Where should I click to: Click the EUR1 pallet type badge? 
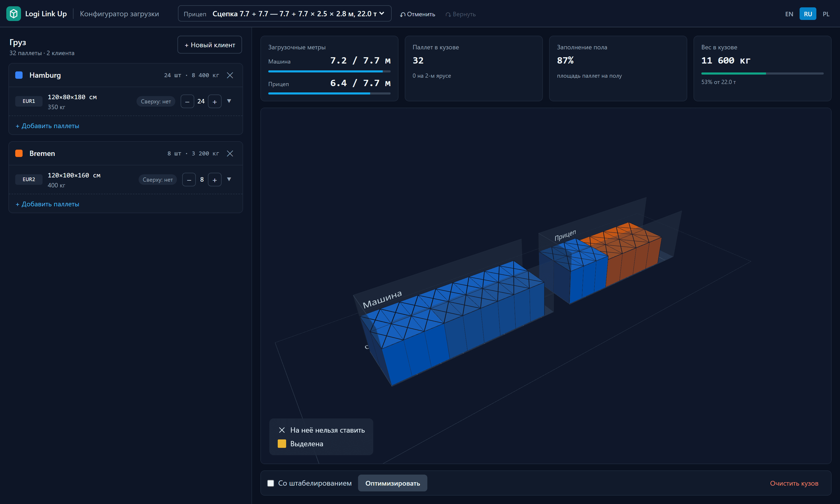[x=29, y=101]
